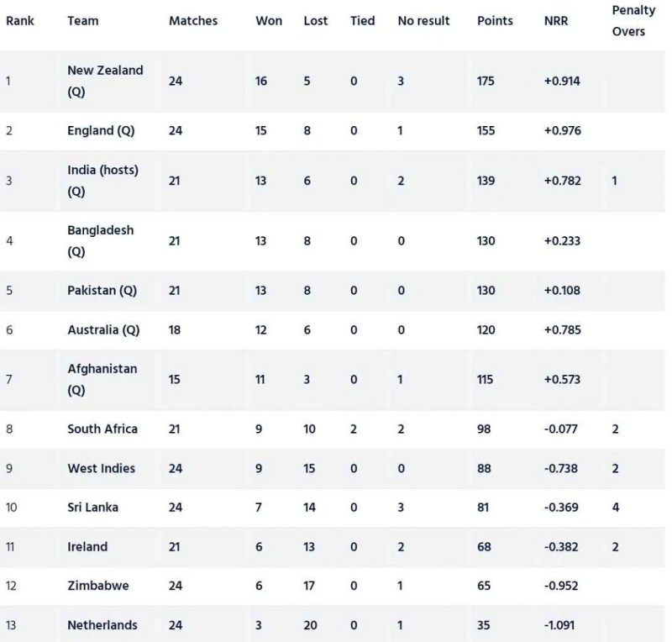Click the Tied column header
The height and width of the screenshot is (642, 672).
click(x=363, y=20)
